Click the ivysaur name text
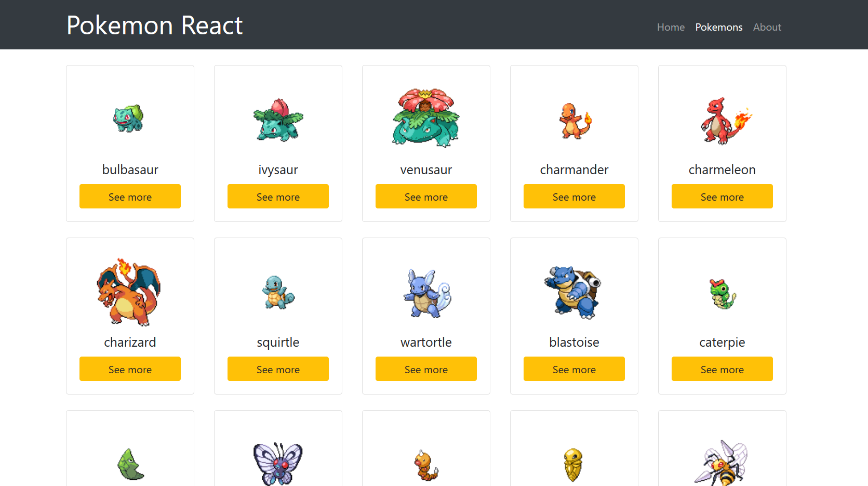The height and width of the screenshot is (486, 868). [278, 170]
